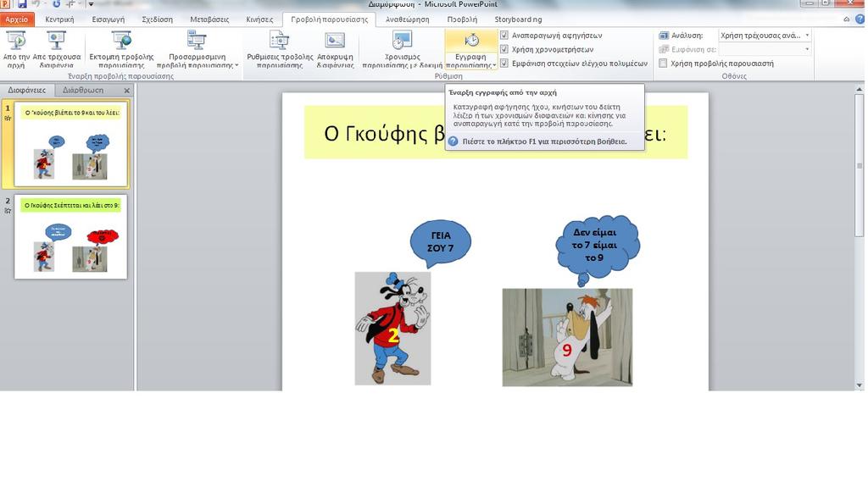868x487 pixels.
Task: Open Set up slide show (Ρυθμίσεις προβολής)
Action: point(280,50)
